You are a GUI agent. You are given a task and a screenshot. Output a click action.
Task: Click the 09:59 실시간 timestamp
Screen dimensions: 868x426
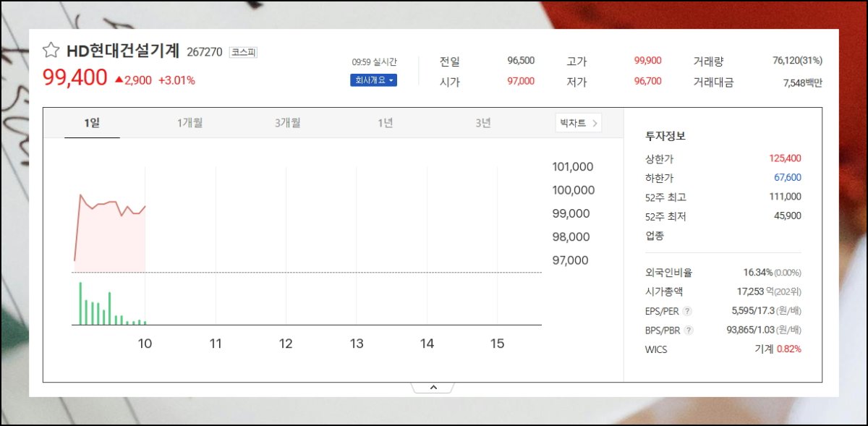[x=374, y=62]
